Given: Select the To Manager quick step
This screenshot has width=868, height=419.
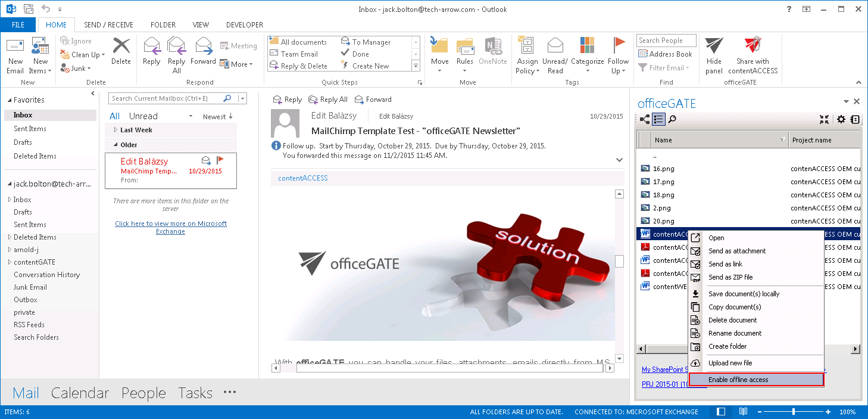Looking at the screenshot, I should pyautogui.click(x=366, y=42).
